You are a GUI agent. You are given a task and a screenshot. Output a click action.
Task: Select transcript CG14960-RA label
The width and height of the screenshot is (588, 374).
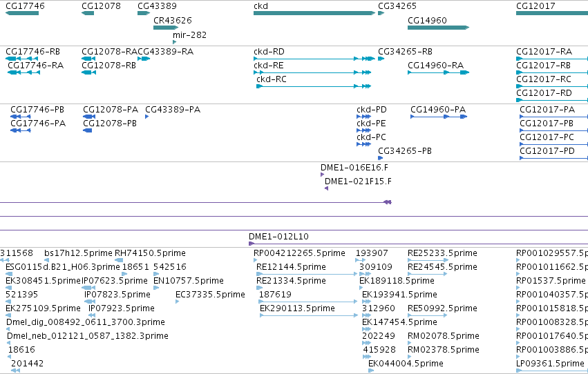click(x=436, y=66)
